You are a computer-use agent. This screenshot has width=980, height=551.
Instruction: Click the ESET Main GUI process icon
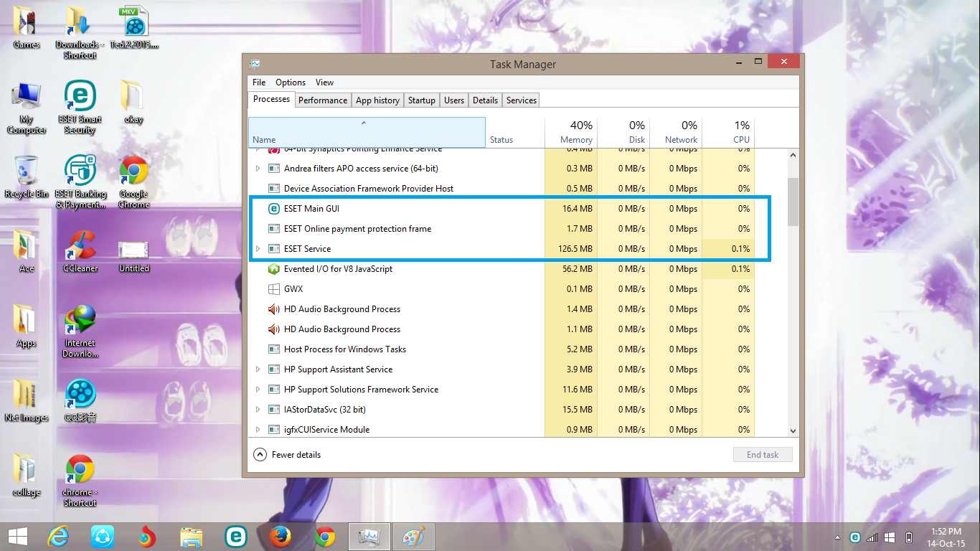click(x=273, y=209)
